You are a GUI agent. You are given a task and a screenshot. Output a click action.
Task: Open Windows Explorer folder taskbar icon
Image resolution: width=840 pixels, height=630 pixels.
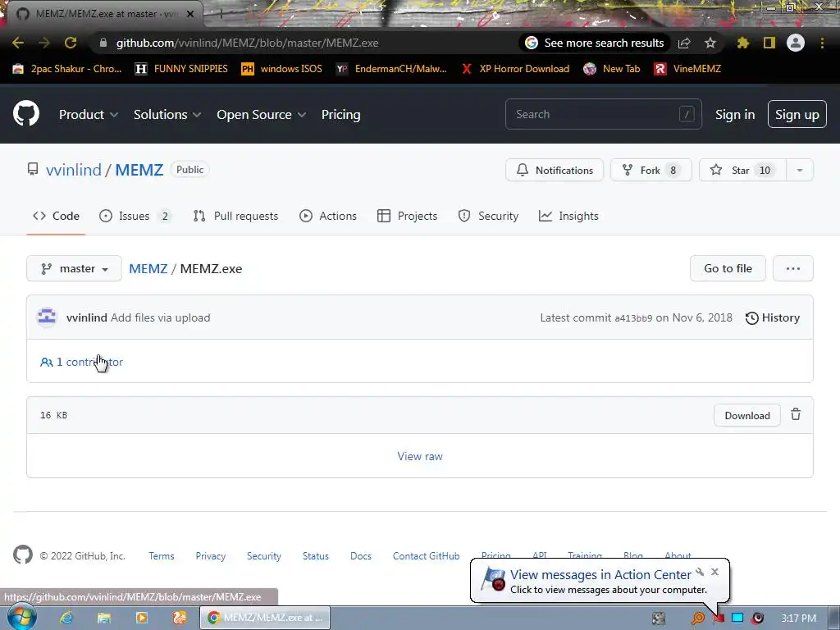coord(104,618)
